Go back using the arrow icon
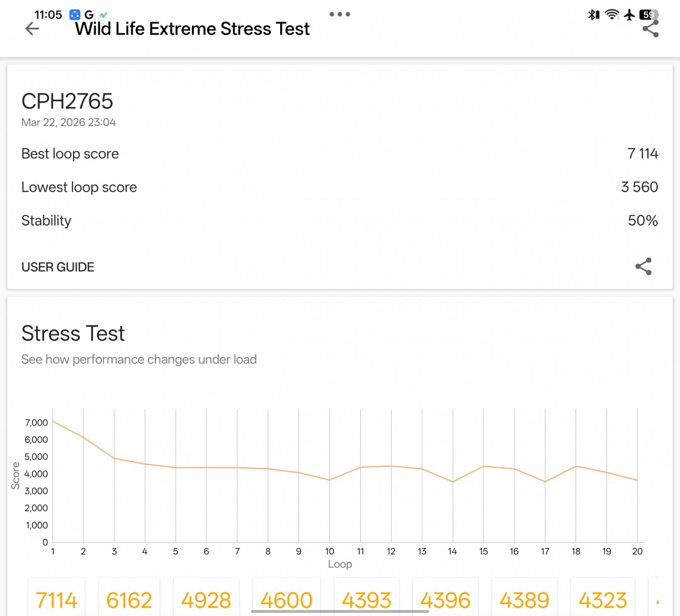680x616 pixels. [31, 29]
